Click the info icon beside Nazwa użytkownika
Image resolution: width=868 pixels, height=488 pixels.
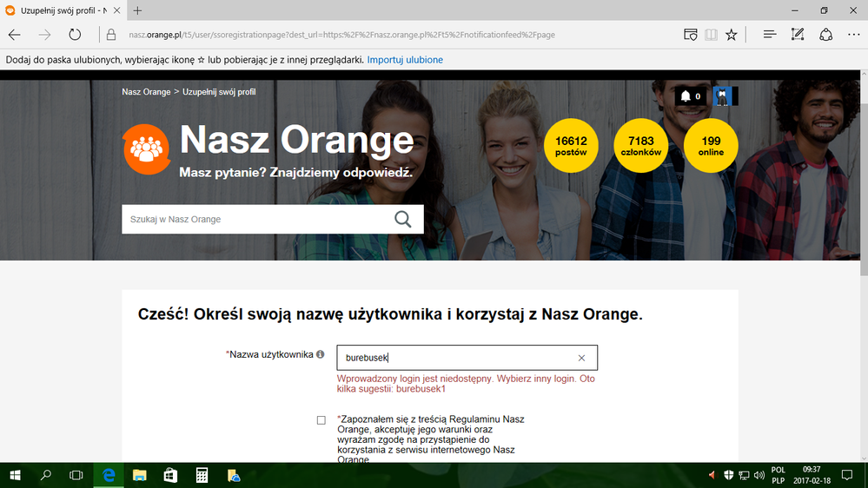pyautogui.click(x=321, y=354)
